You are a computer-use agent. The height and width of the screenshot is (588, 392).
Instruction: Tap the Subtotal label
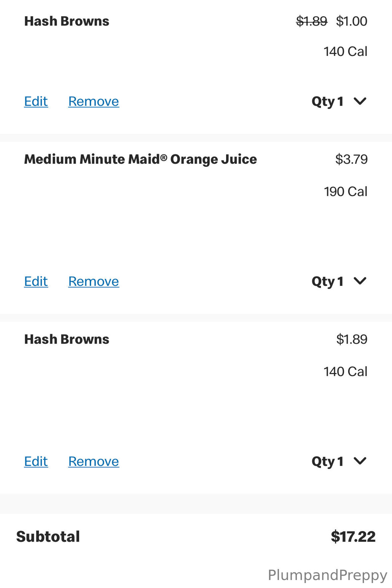click(48, 536)
